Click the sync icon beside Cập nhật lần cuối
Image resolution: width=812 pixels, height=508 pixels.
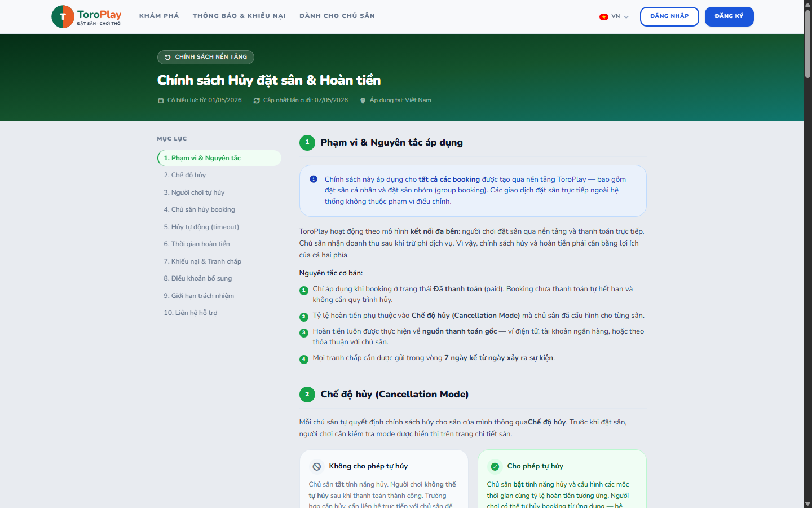point(257,100)
